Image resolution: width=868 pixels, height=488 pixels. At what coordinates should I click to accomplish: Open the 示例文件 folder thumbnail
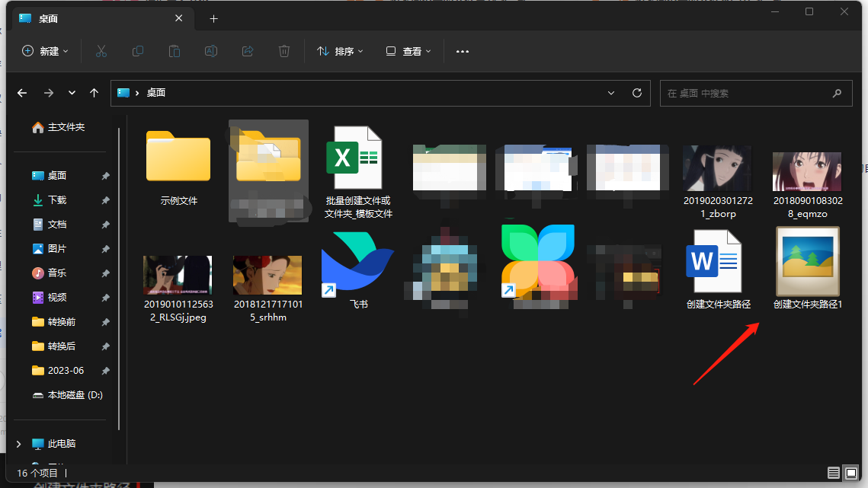point(178,156)
